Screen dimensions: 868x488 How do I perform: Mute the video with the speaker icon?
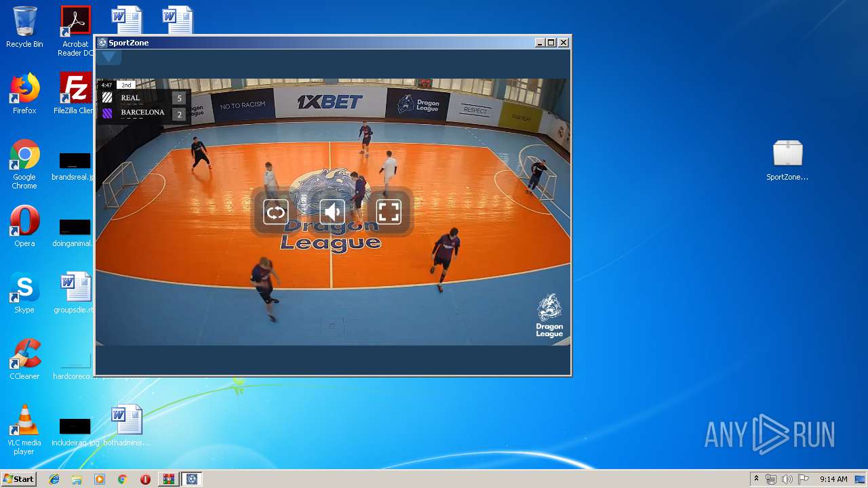pyautogui.click(x=332, y=212)
